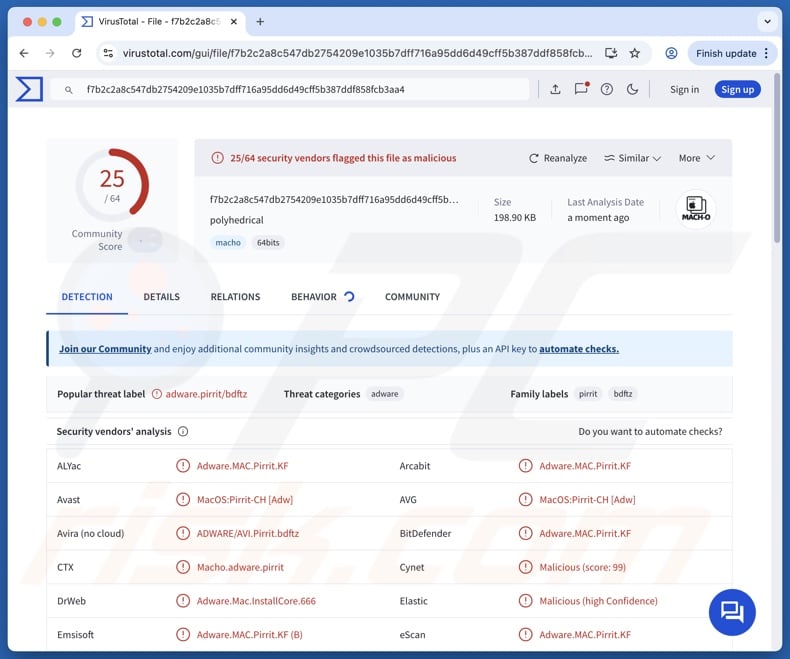The height and width of the screenshot is (659, 790).
Task: Go back with browser back arrow
Action: (x=24, y=53)
